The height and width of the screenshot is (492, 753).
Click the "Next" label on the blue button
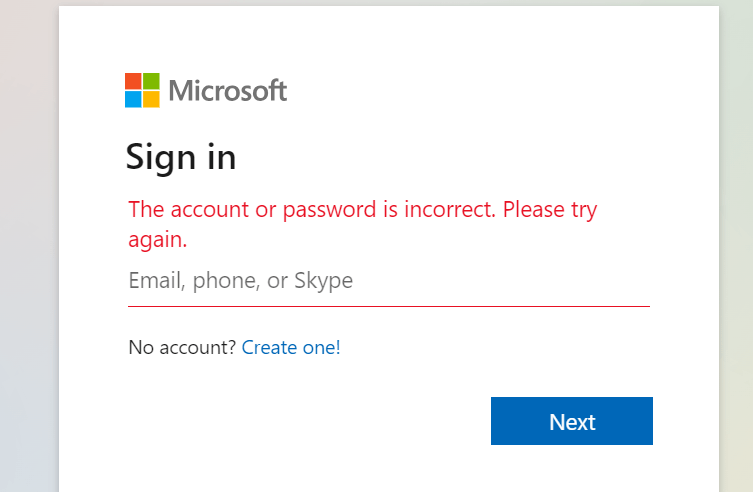(572, 422)
